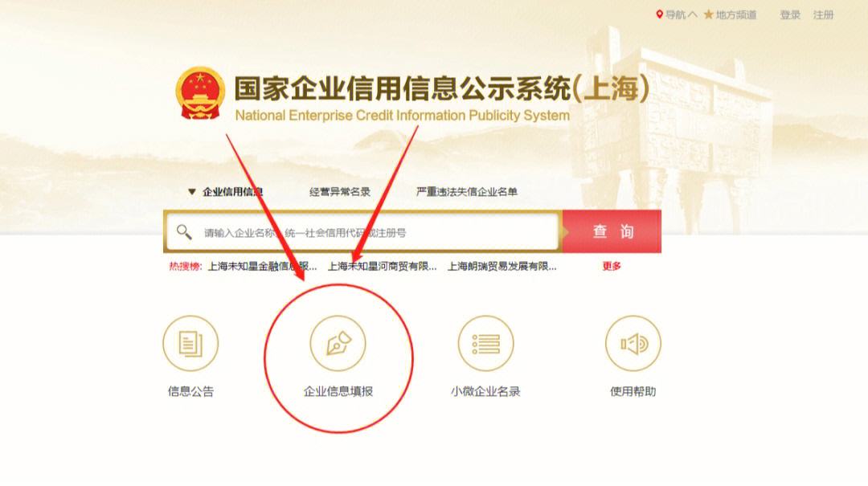Open the 登录 login link
868x486 pixels.
coord(790,15)
